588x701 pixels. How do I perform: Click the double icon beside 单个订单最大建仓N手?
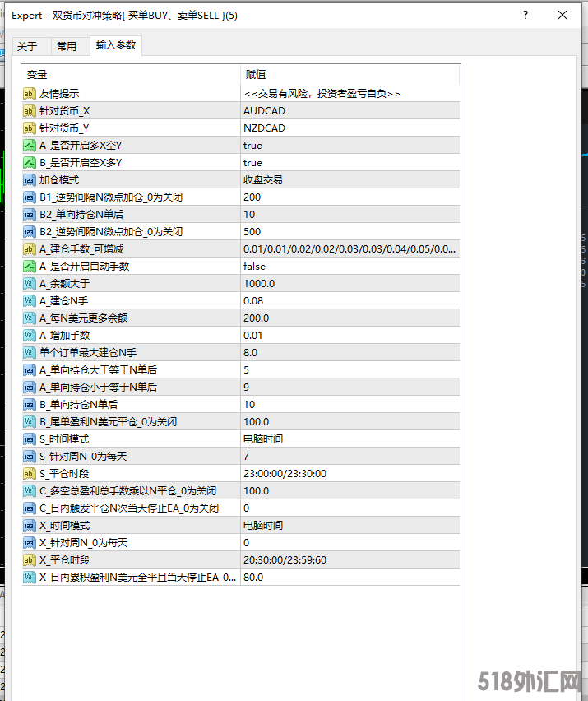29,353
